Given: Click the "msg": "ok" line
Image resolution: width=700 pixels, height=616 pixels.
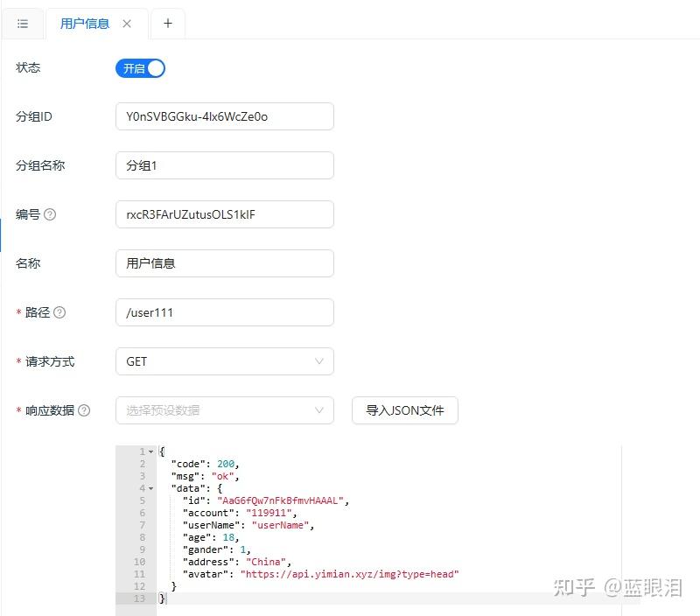Looking at the screenshot, I should point(205,476).
